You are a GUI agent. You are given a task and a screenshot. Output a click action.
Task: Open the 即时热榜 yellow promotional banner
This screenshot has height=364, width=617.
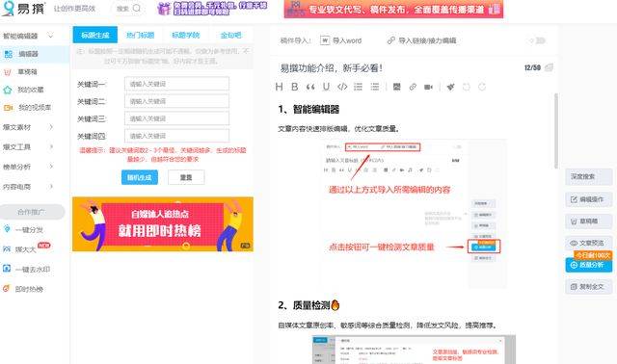click(x=163, y=224)
